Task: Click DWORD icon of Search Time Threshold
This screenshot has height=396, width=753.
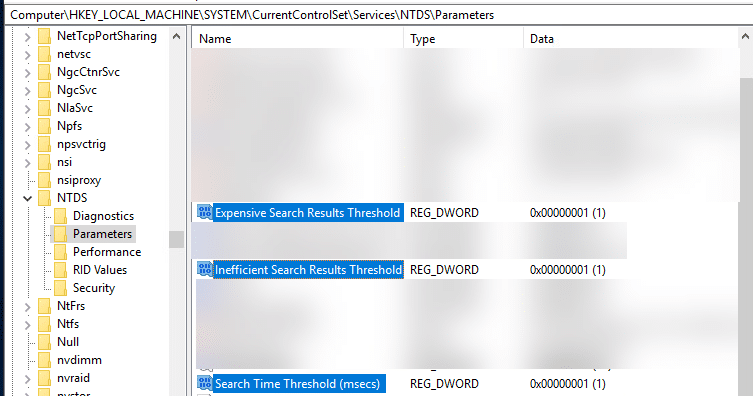Action: point(205,383)
